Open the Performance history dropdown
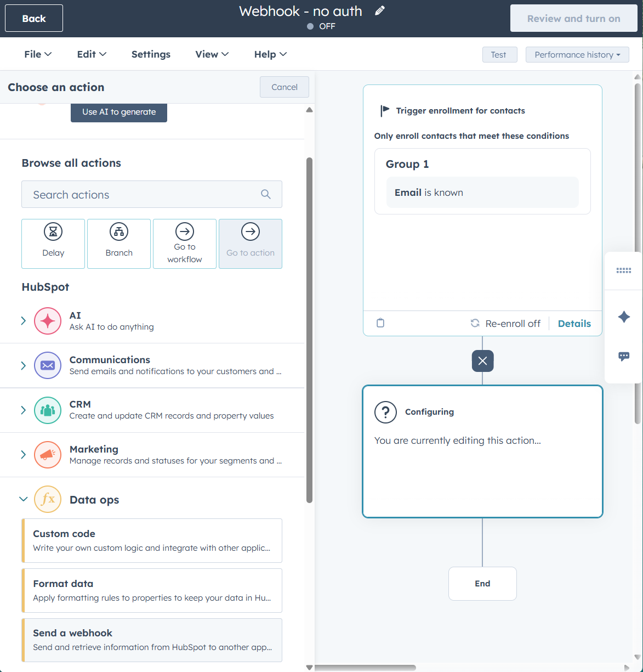Screen dimensions: 643x672 pyautogui.click(x=577, y=54)
